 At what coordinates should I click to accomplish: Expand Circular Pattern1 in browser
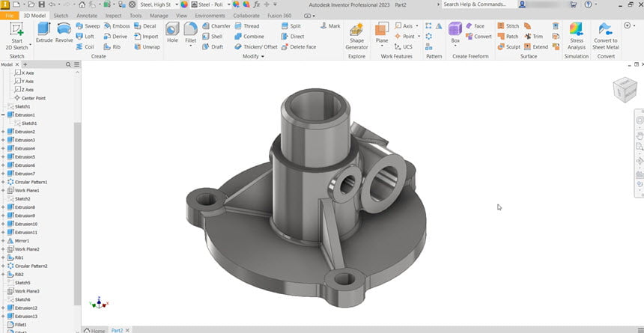click(x=3, y=182)
